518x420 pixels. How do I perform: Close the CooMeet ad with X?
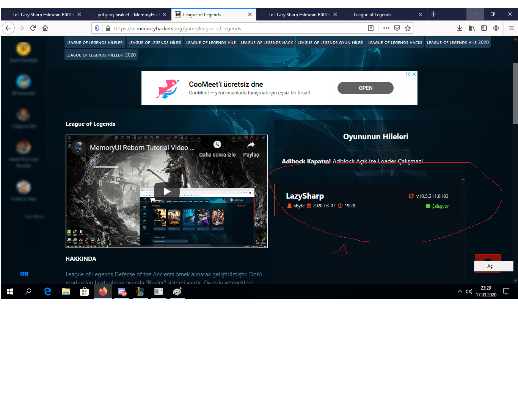coord(414,74)
